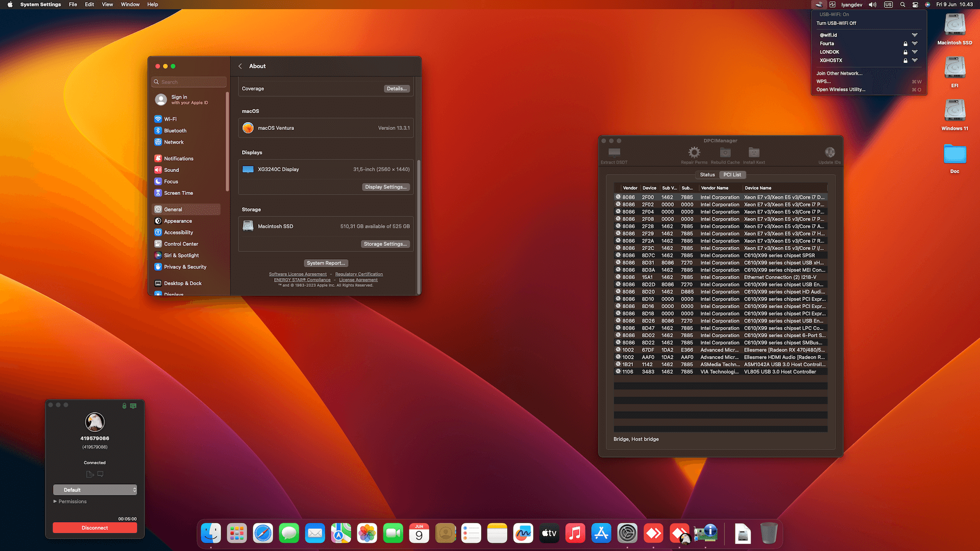This screenshot has width=980, height=551.
Task: Click the Update IDs globe icon
Action: (x=829, y=152)
